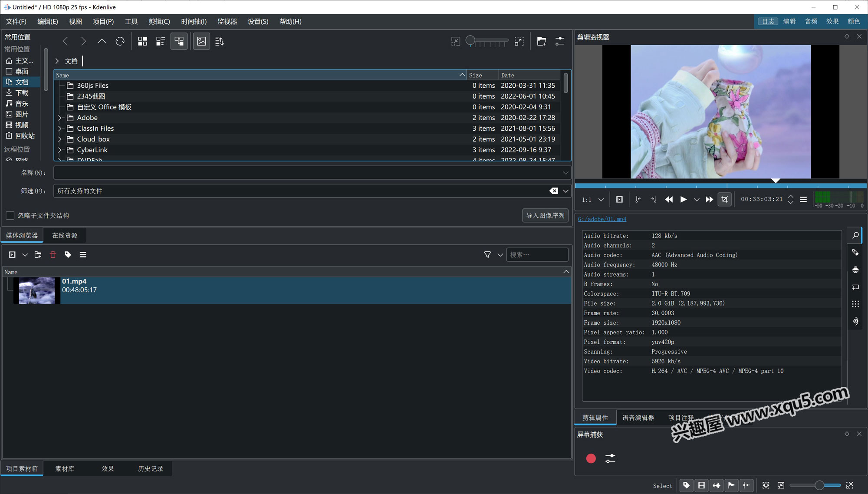The width and height of the screenshot is (868, 494).
Task: Reload the media browser folder
Action: (120, 41)
